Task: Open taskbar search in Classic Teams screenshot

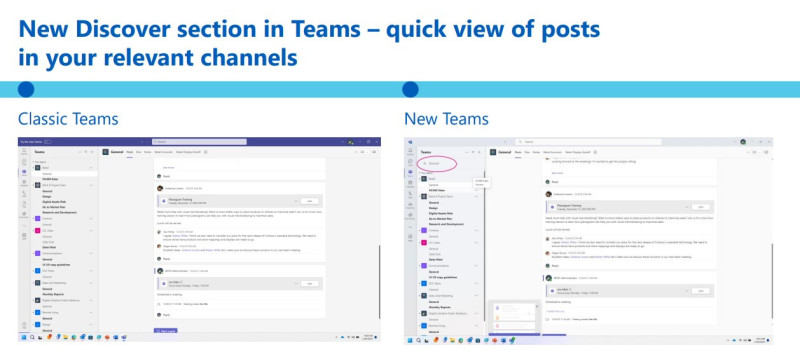Action: pyautogui.click(x=32, y=337)
